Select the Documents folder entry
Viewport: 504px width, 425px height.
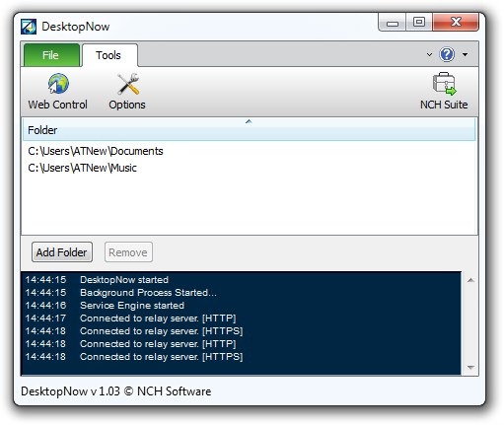tap(96, 151)
